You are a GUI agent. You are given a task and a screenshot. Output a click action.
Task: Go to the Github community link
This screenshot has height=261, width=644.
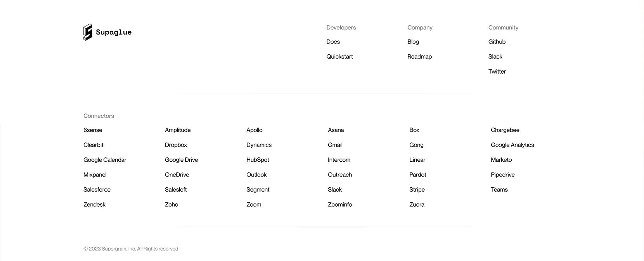click(x=497, y=42)
